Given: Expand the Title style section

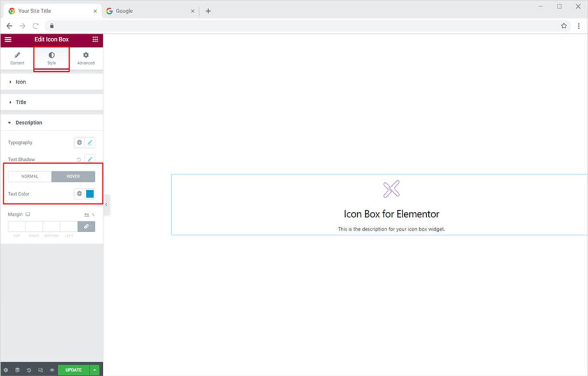Looking at the screenshot, I should click(21, 102).
